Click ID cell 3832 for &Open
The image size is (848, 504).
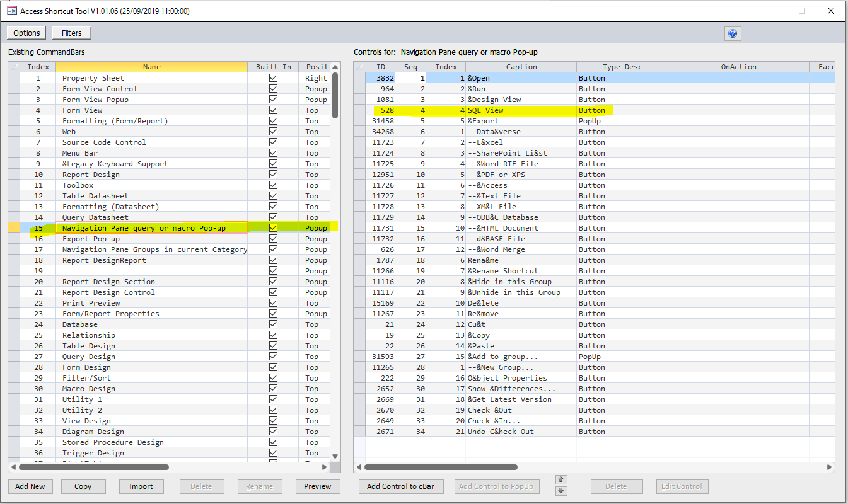[x=380, y=78]
